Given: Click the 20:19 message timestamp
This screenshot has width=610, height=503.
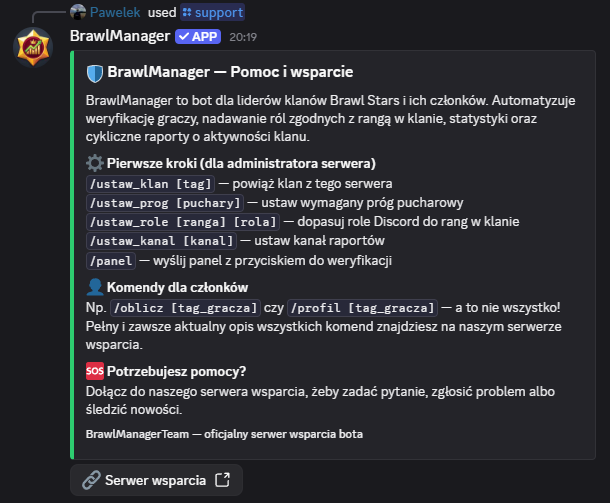Looking at the screenshot, I should pyautogui.click(x=243, y=37).
